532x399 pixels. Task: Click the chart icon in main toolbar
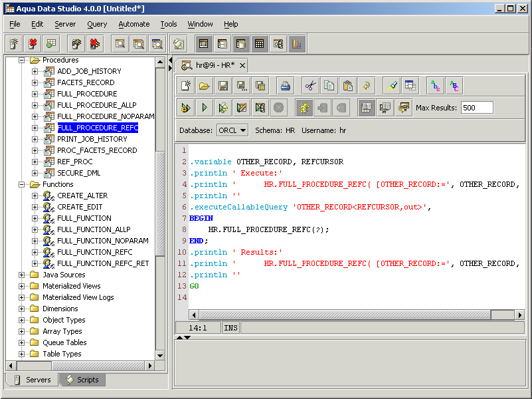tap(296, 44)
